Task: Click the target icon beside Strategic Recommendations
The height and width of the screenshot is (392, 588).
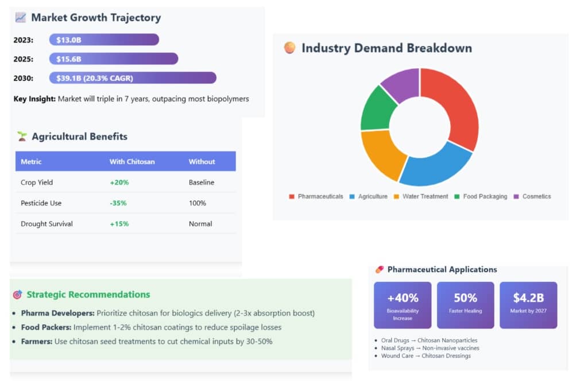Action: click(x=17, y=294)
